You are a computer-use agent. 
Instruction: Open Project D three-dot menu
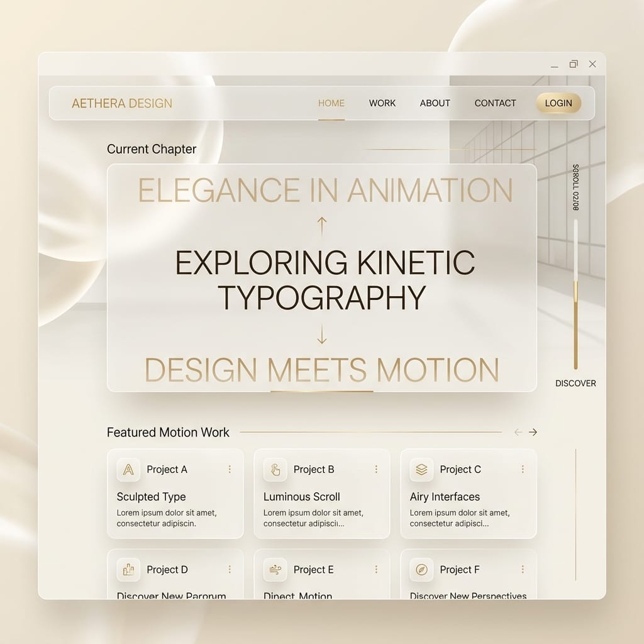(x=230, y=569)
